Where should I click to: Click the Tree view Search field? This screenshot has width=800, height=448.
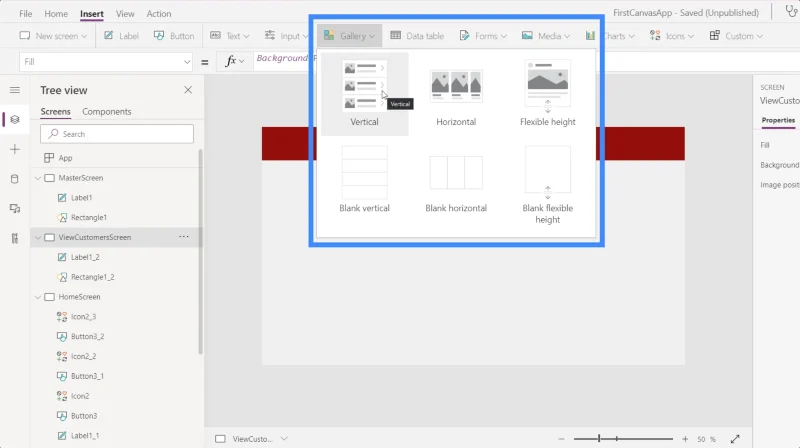click(117, 134)
